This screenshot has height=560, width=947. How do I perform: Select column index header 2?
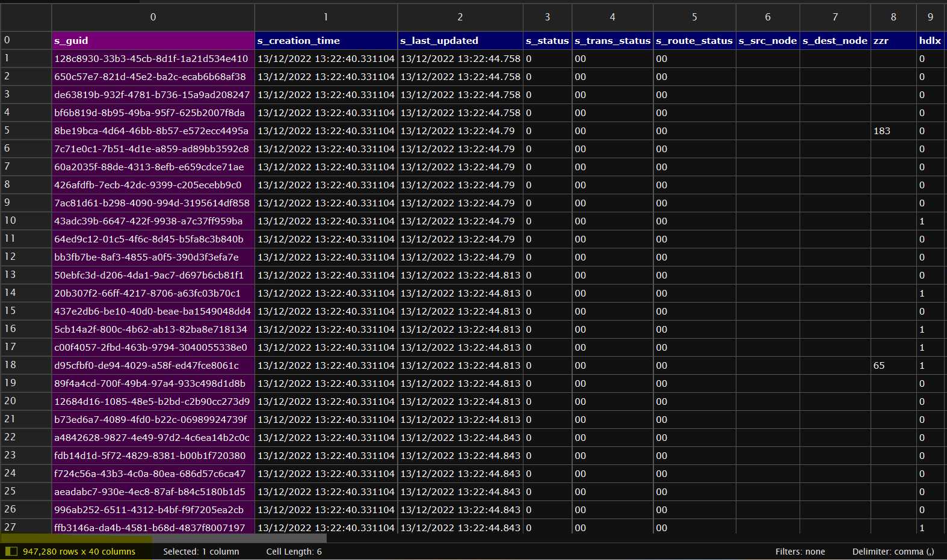tap(460, 17)
